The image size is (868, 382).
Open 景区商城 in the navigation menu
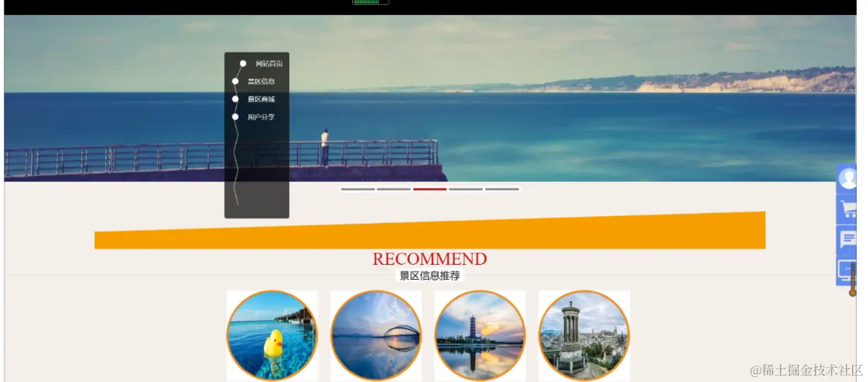pyautogui.click(x=261, y=99)
